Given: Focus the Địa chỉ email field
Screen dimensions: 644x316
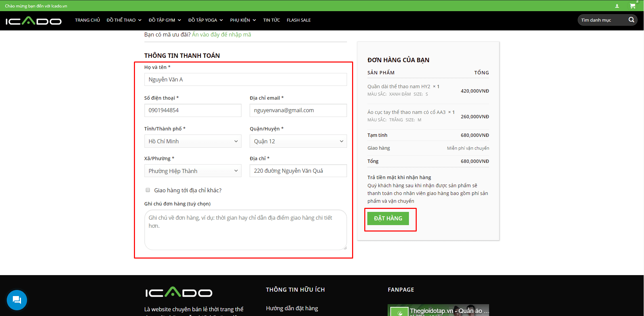Looking at the screenshot, I should click(x=298, y=111).
